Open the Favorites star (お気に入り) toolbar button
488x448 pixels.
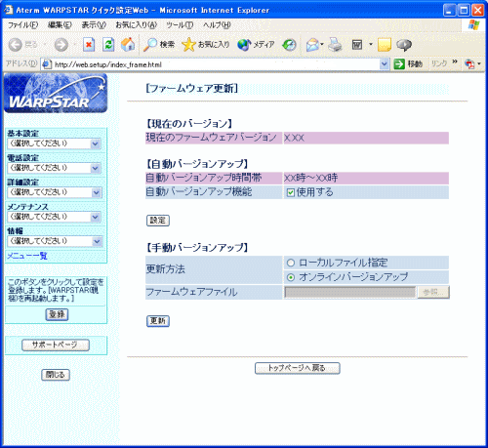tap(206, 45)
